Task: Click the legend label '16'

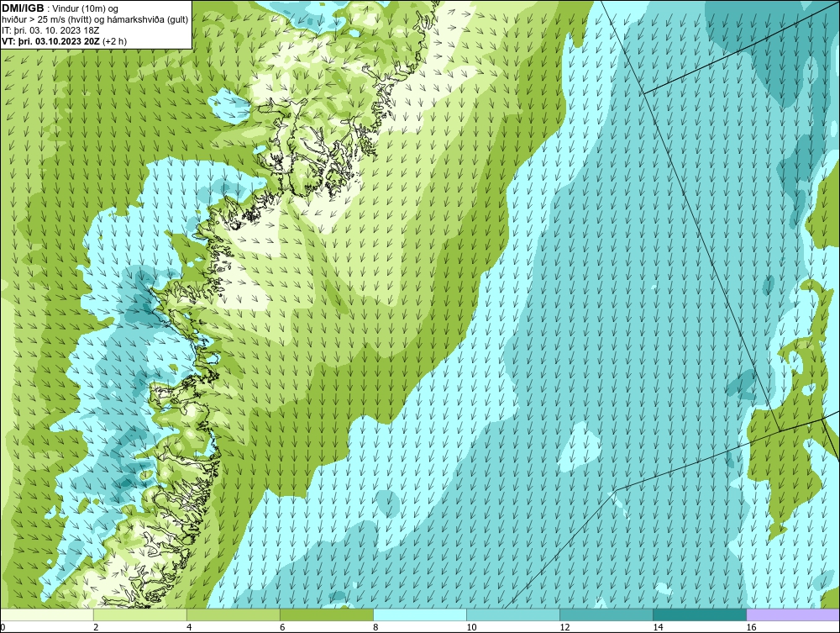Action: pyautogui.click(x=751, y=627)
